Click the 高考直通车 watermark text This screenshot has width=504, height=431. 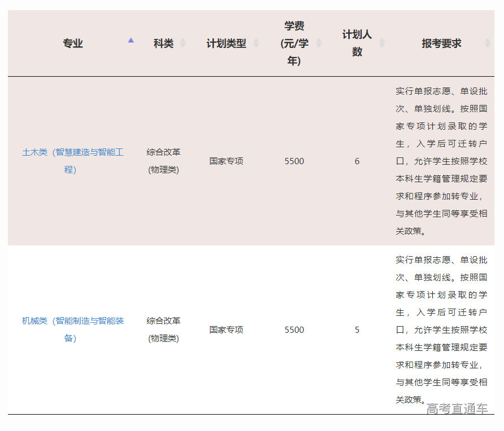[457, 409]
